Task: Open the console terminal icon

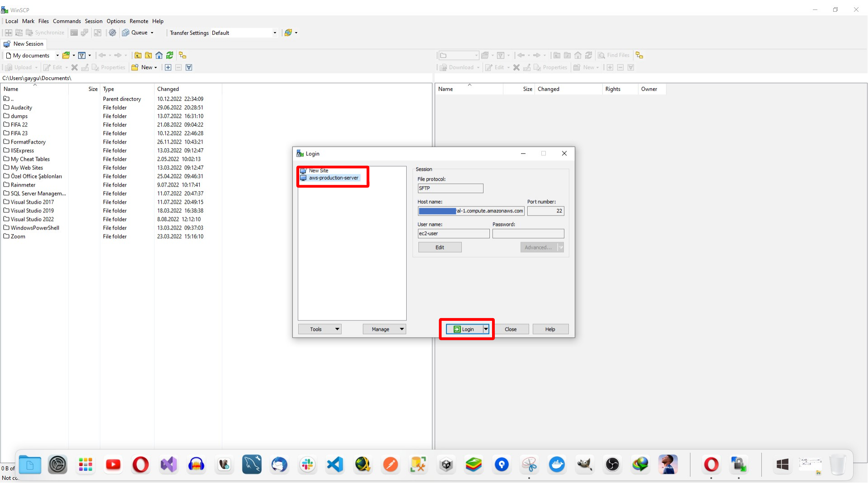Action: point(74,33)
